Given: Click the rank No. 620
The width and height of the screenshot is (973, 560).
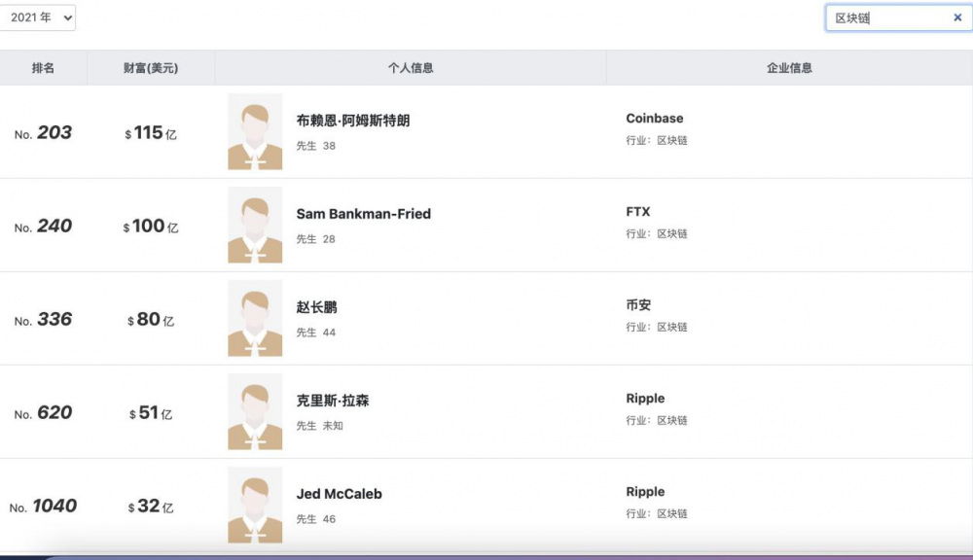Looking at the screenshot, I should pyautogui.click(x=43, y=412).
